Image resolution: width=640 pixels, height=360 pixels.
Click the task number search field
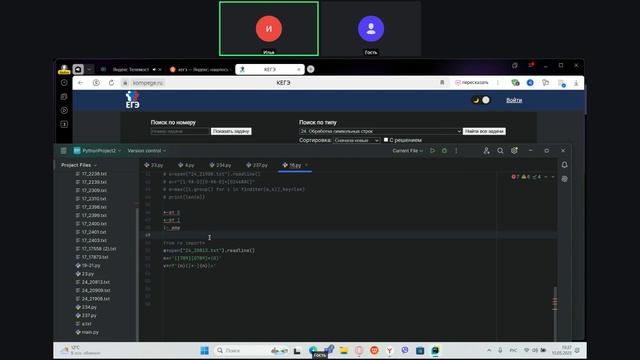180,131
